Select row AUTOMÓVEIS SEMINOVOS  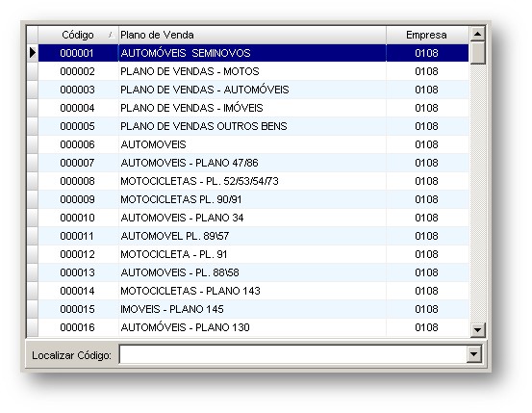click(x=253, y=53)
